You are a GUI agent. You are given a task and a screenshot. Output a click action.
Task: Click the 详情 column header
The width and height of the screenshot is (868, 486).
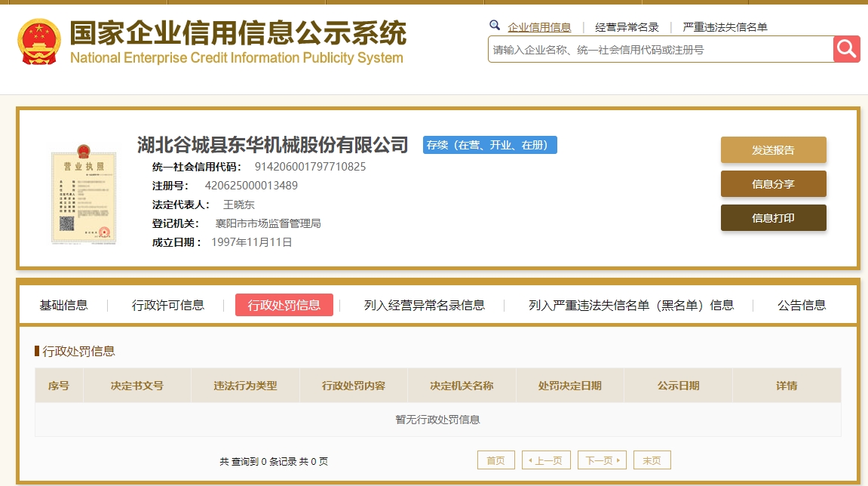(787, 385)
